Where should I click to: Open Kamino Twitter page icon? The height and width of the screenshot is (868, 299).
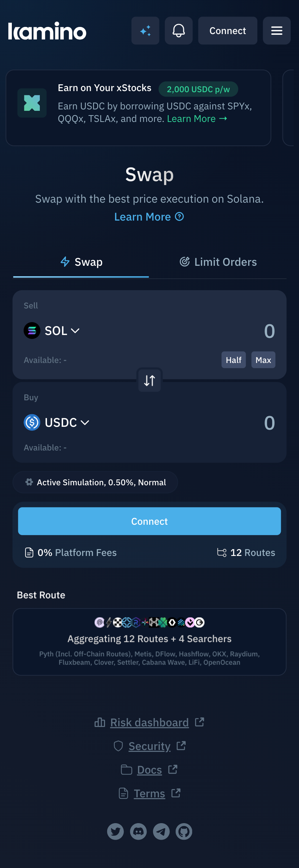(115, 831)
